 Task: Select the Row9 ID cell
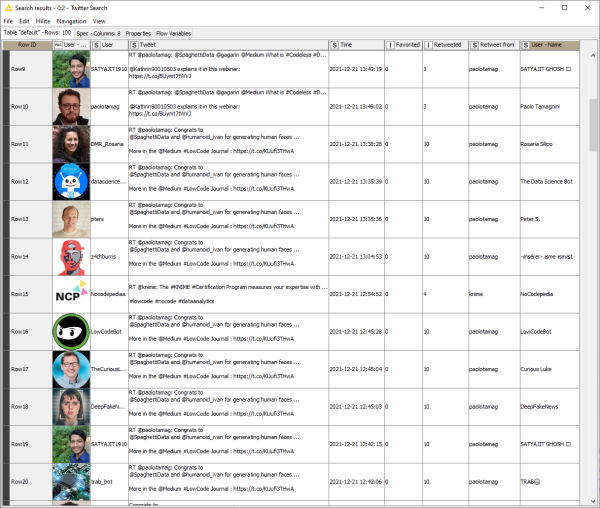[31, 69]
